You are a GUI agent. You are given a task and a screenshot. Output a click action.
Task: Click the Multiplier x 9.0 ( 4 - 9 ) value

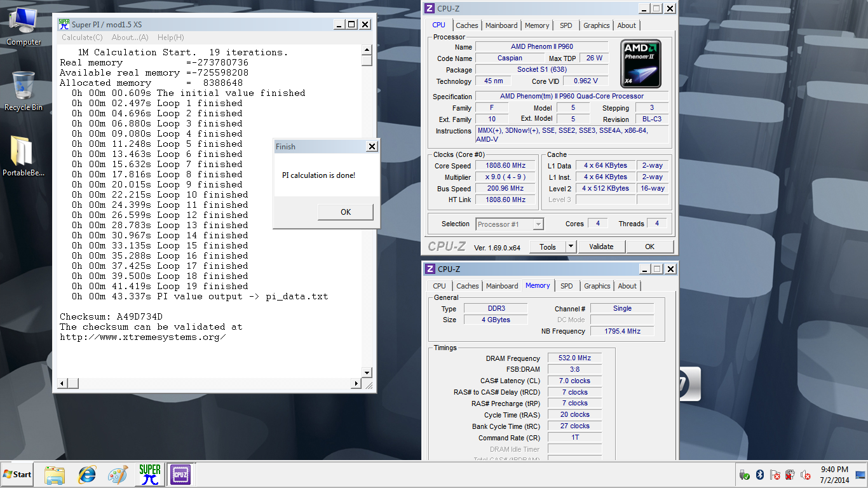505,177
